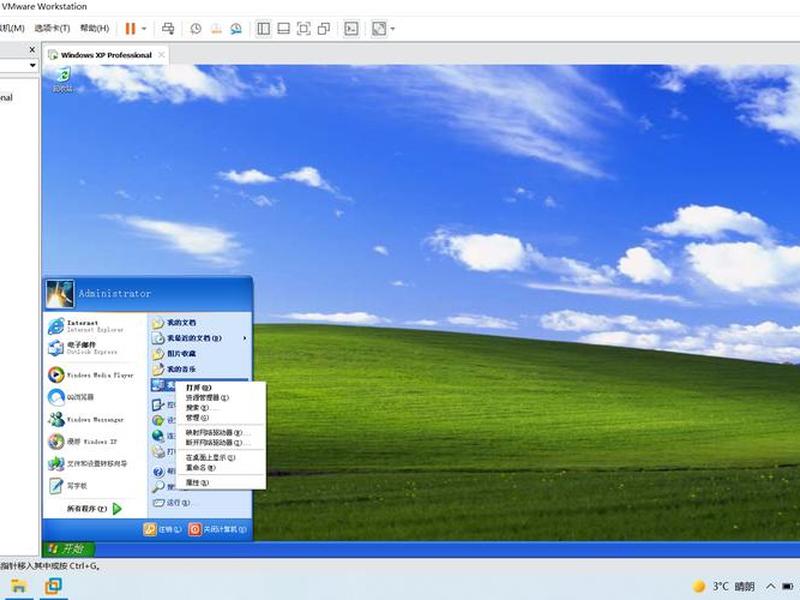Launch Windows Media Player
800x600 pixels.
tap(91, 375)
